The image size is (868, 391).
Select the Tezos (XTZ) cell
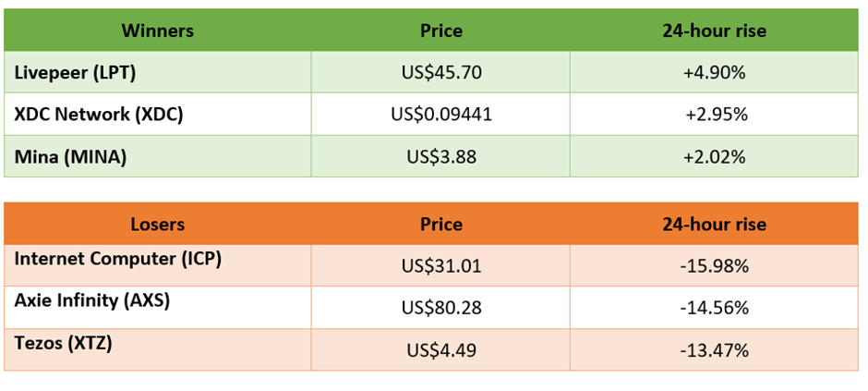158,348
